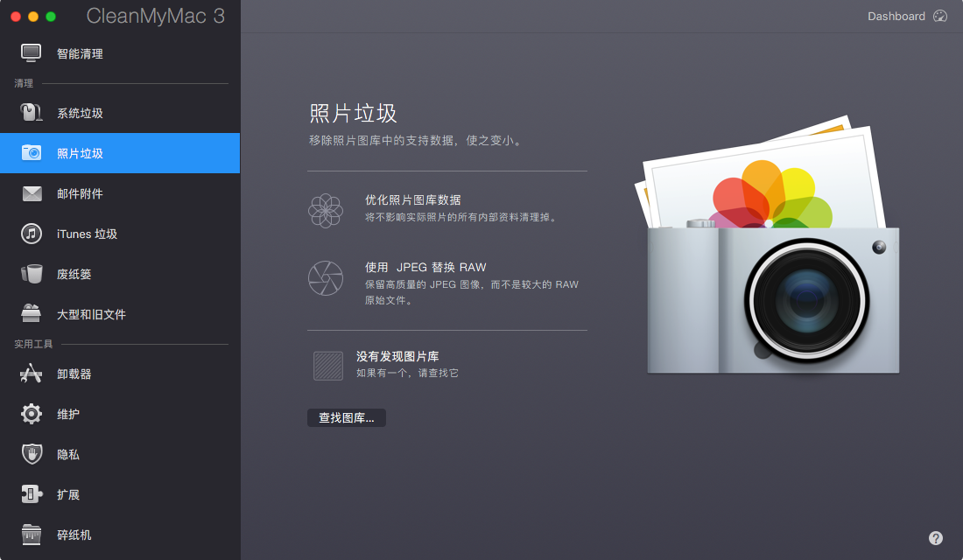The height and width of the screenshot is (560, 963).
Task: Open the 碎纸机 utility
Action: [120, 535]
